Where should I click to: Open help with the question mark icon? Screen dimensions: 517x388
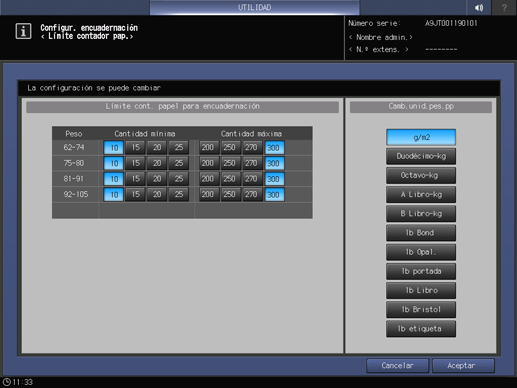click(504, 7)
